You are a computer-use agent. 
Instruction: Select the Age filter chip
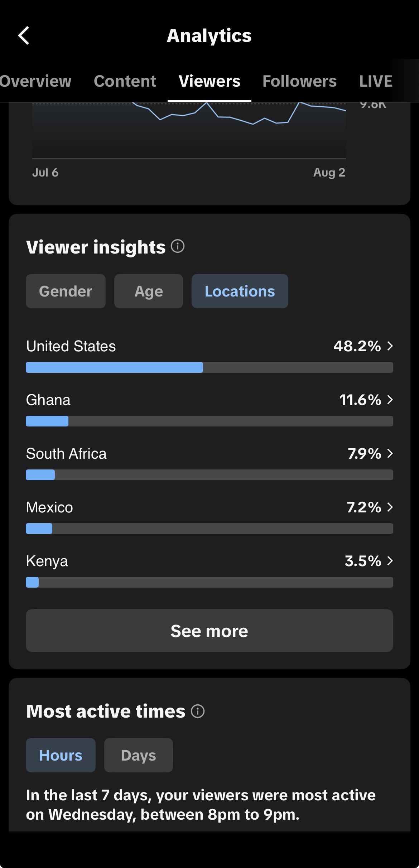149,291
